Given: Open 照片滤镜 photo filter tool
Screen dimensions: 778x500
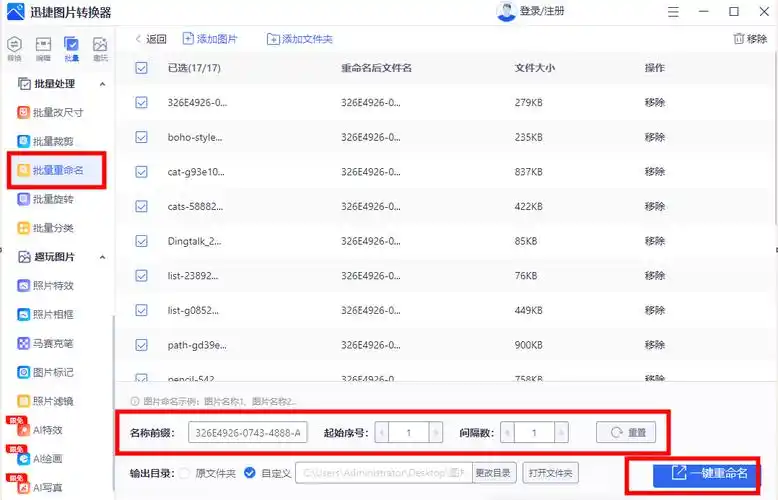Looking at the screenshot, I should tap(46, 401).
